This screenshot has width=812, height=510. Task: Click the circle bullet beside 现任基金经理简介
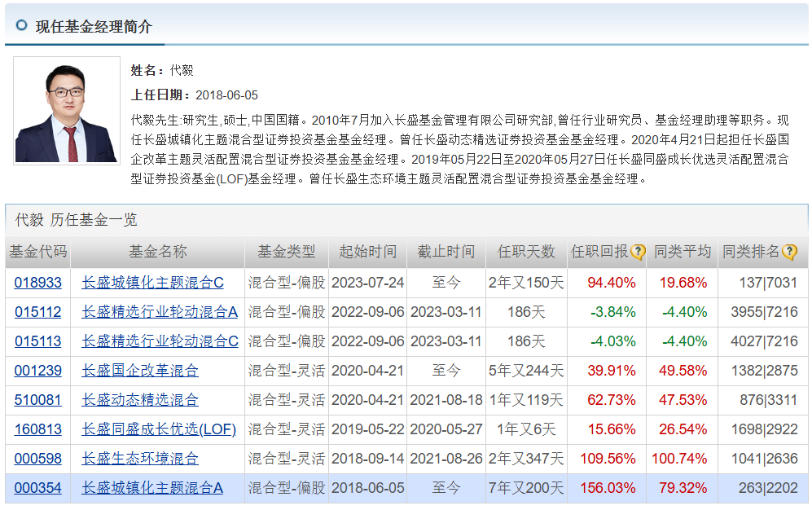(21, 25)
